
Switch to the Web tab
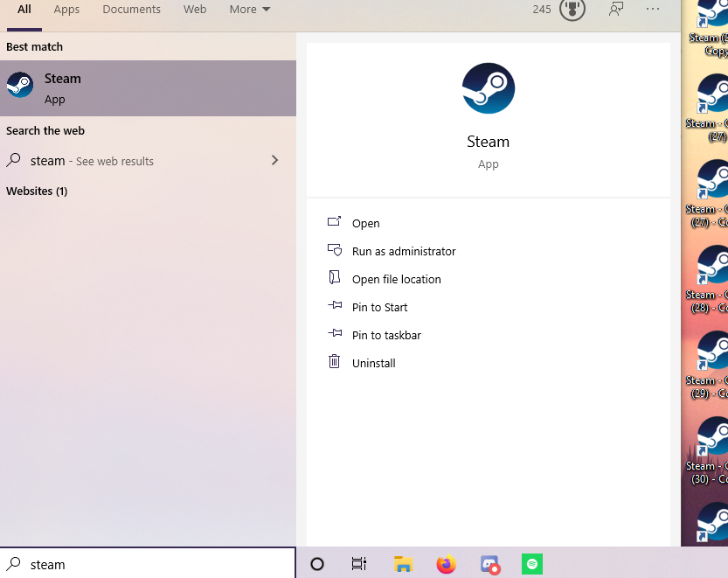tap(195, 10)
